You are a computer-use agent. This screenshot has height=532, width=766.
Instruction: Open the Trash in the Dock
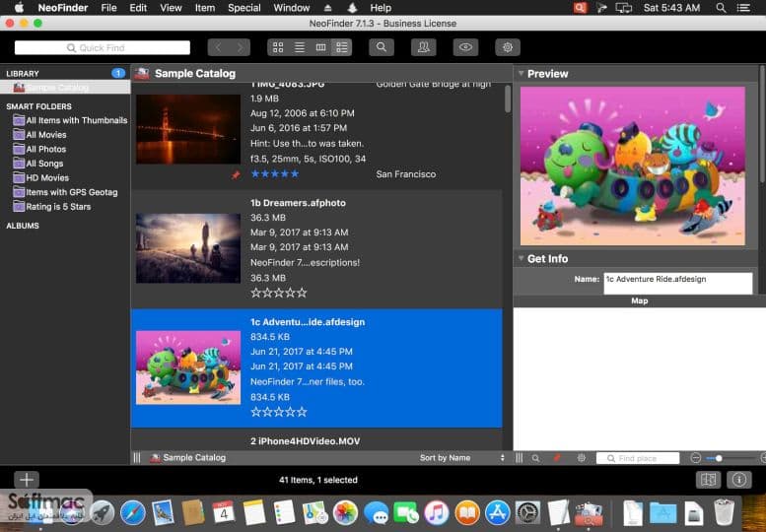(x=724, y=512)
